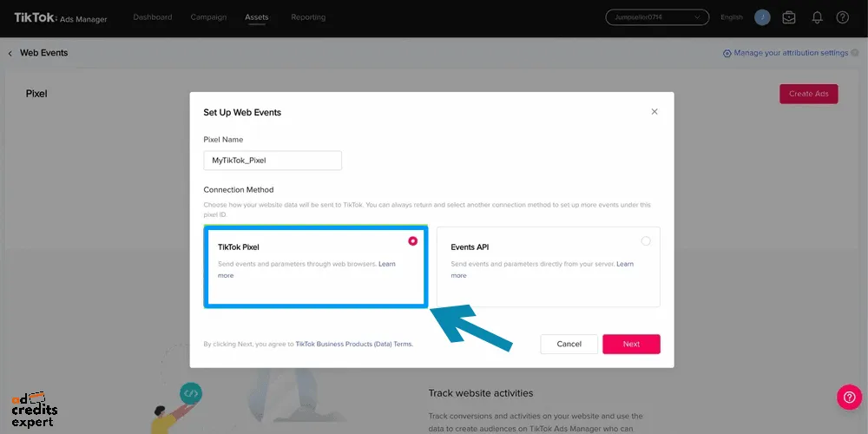The height and width of the screenshot is (434, 868).
Task: Open TikTok Business Products (Data) Terms link
Action: pyautogui.click(x=354, y=344)
